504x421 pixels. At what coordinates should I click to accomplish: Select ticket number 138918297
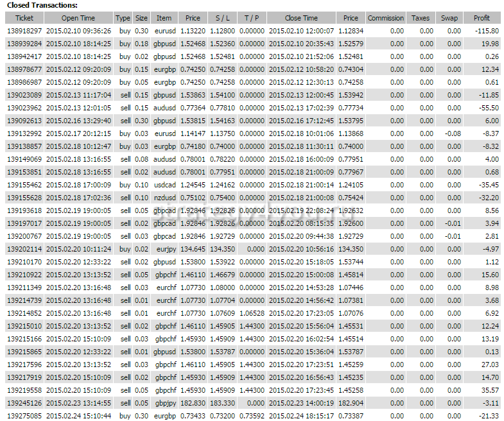(x=24, y=31)
